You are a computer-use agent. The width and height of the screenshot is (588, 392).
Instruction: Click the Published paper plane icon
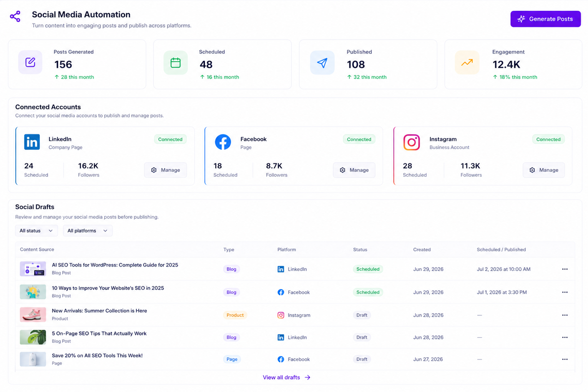tap(322, 62)
